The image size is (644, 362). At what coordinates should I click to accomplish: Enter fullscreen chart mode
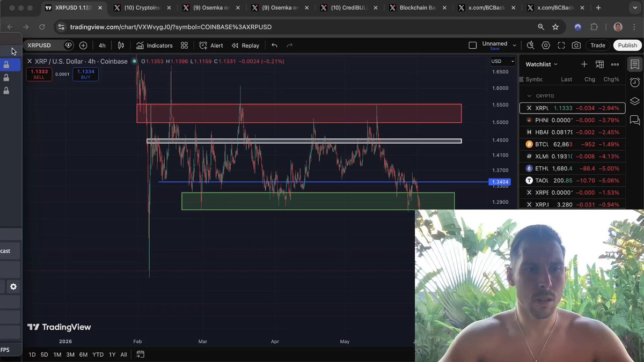coord(561,46)
